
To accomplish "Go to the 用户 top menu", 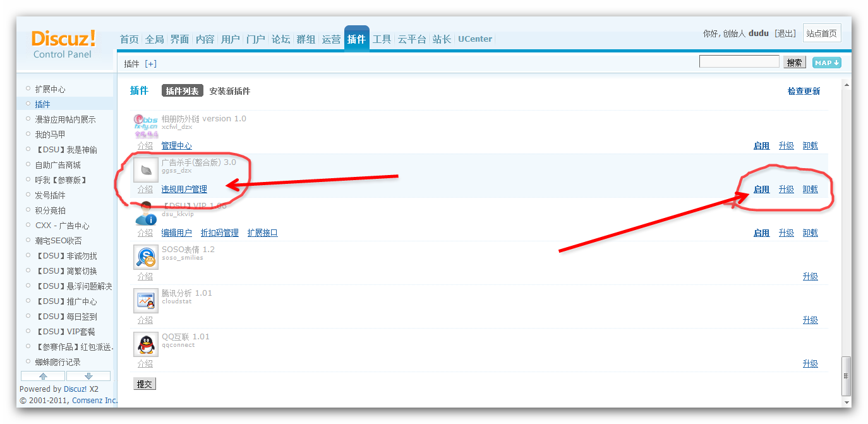I will click(231, 39).
